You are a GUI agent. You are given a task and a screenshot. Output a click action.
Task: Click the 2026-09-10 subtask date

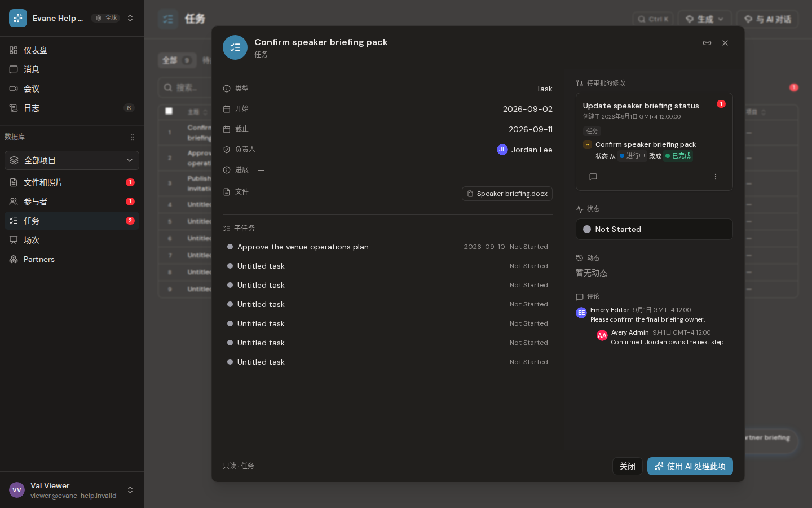coord(484,247)
